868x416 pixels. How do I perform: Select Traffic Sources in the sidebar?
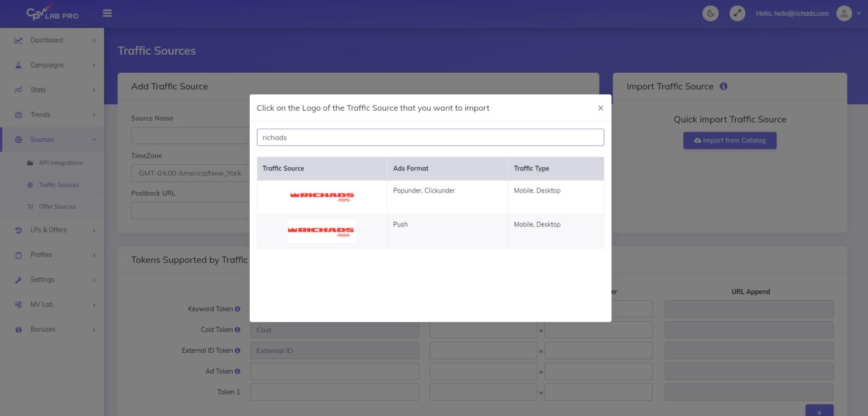point(58,185)
